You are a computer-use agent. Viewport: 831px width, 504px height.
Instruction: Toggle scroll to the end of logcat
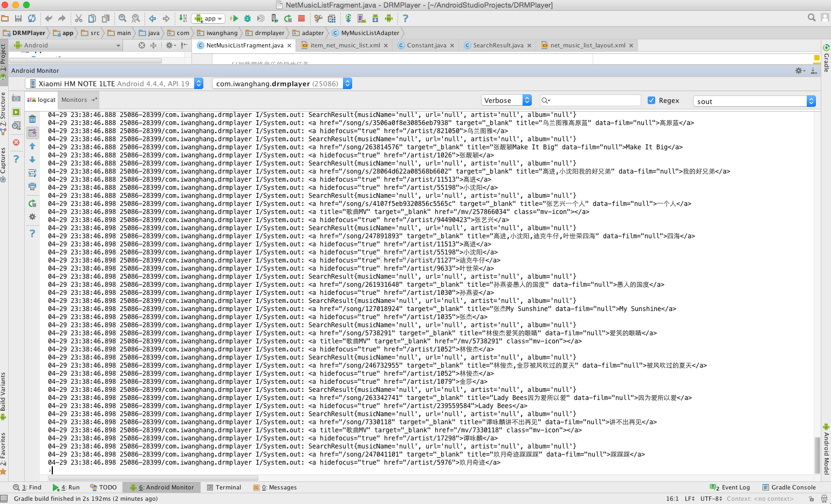point(32,133)
